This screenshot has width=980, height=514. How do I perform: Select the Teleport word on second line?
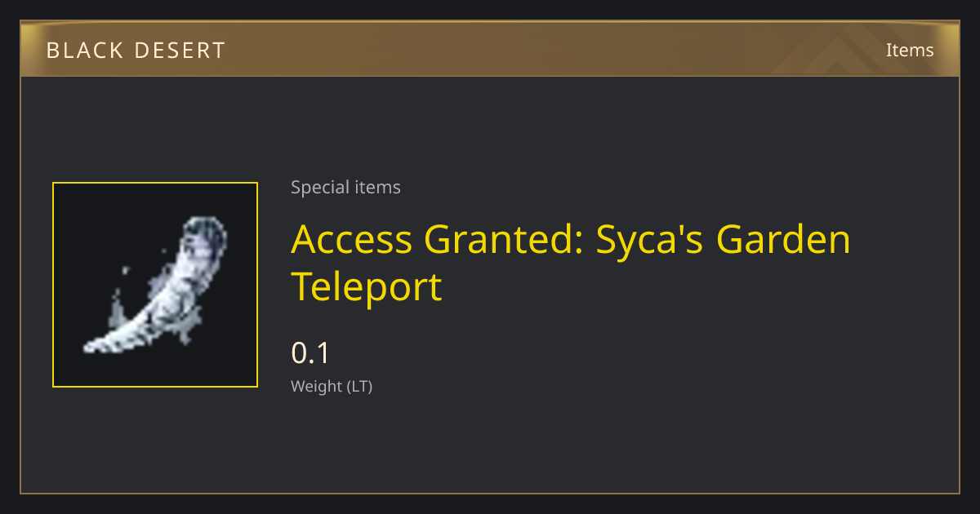click(367, 286)
